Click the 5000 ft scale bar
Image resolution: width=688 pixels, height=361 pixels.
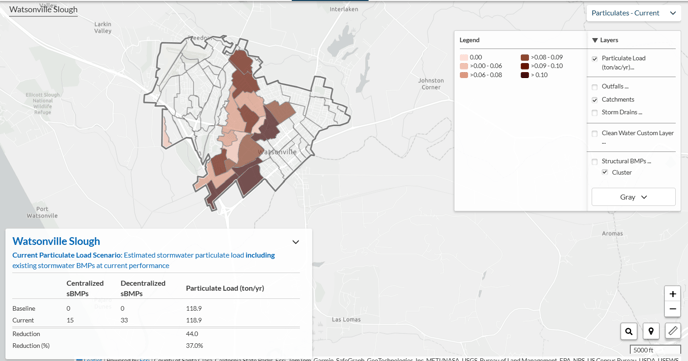(656, 350)
